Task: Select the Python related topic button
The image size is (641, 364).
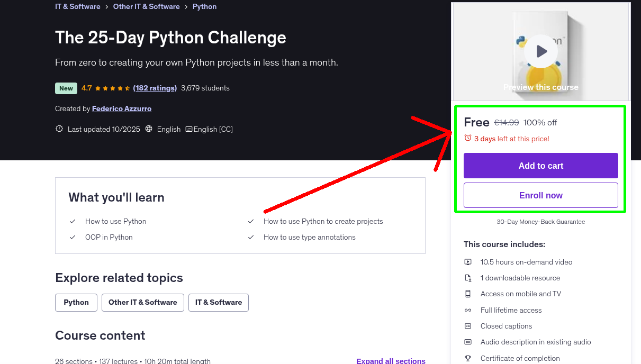Action: pyautogui.click(x=76, y=302)
